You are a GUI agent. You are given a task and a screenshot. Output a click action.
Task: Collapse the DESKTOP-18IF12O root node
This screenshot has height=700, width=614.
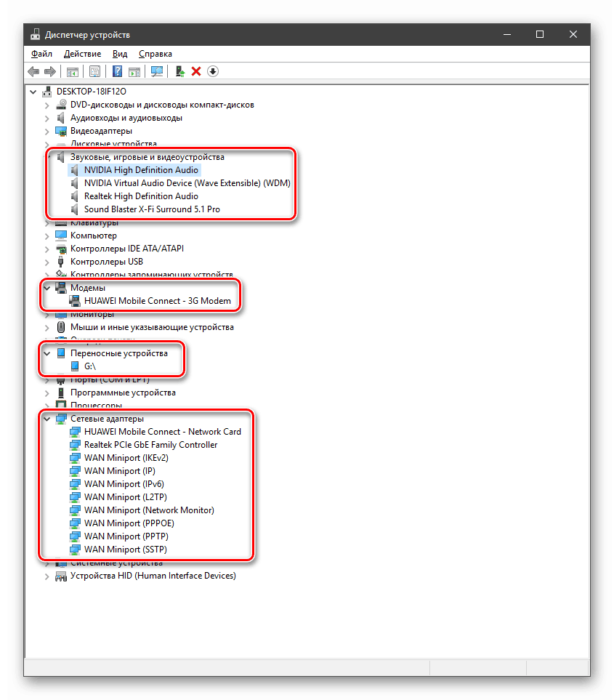(x=33, y=92)
